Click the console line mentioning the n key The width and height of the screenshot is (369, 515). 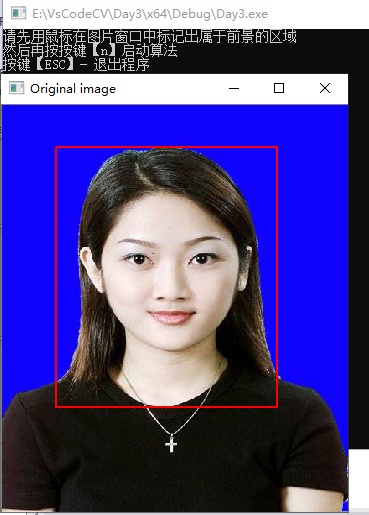click(90, 51)
